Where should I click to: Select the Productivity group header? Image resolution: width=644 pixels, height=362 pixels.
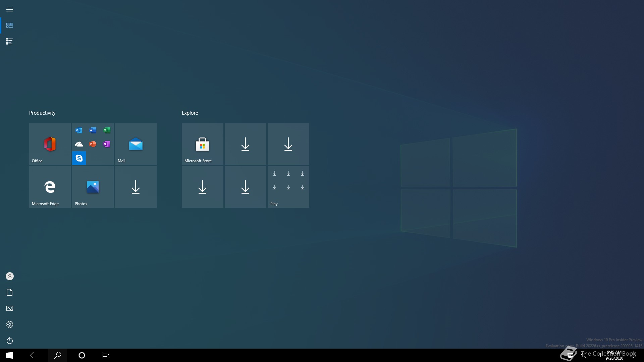(42, 113)
